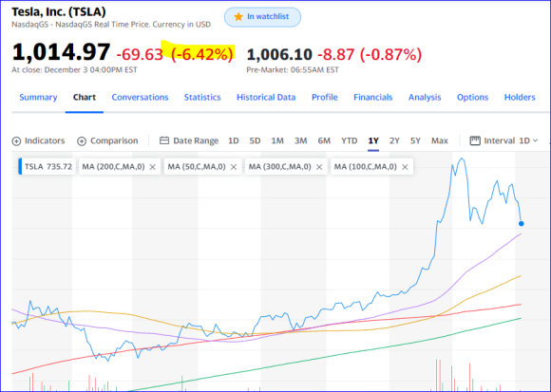Click the 1,006.10 pre-market price
Screen dimensions: 551x392
279,55
